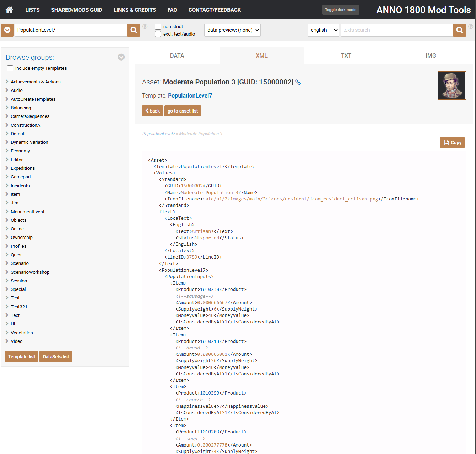Click help icon beside texts search
Screen dimensions: 476x454
(x=471, y=26)
